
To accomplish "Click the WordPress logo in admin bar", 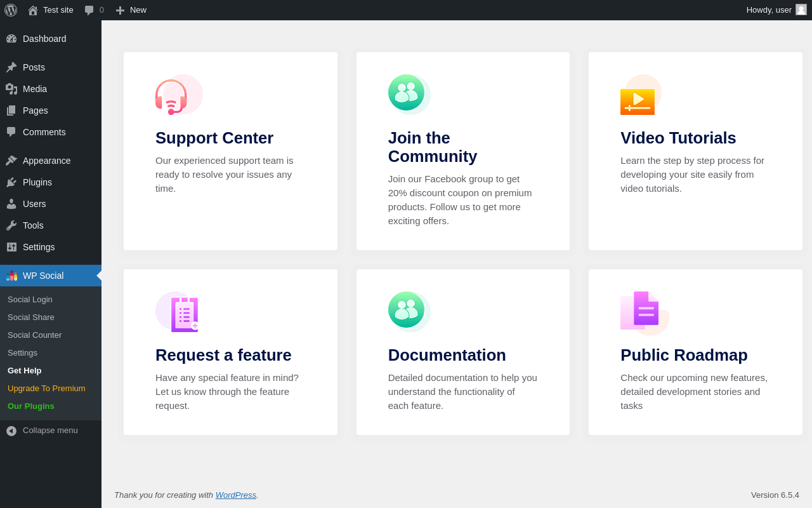I will point(11,10).
